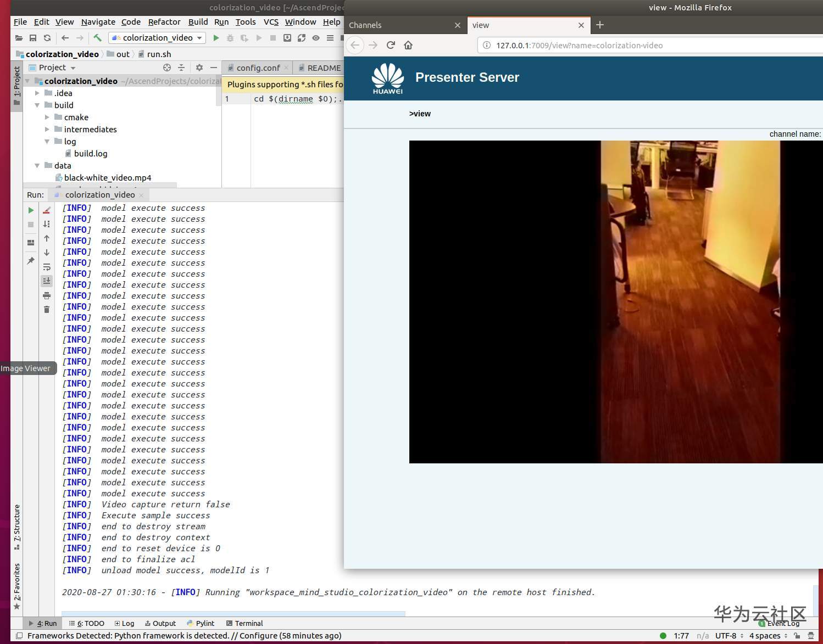Click the trash Clear All icon in Run panel

pyautogui.click(x=47, y=310)
